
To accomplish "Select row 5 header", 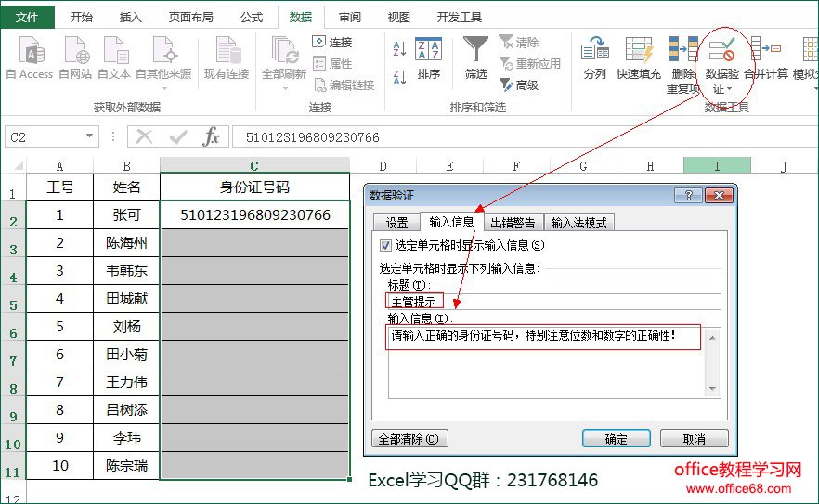I will point(13,299).
